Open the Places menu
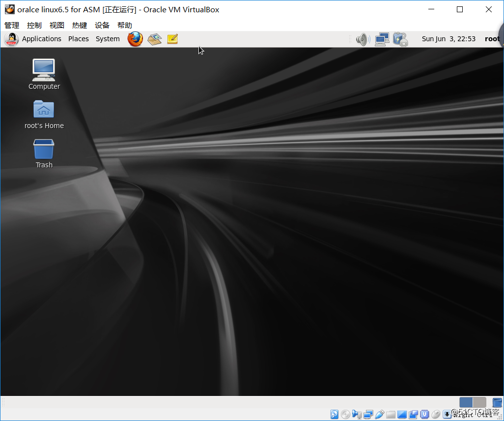The image size is (504, 421). coord(79,39)
